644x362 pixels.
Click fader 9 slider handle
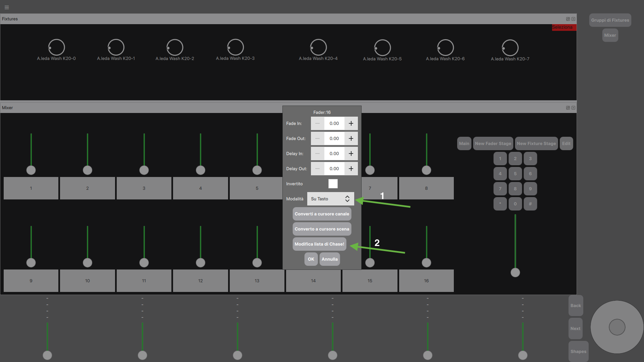tap(31, 263)
